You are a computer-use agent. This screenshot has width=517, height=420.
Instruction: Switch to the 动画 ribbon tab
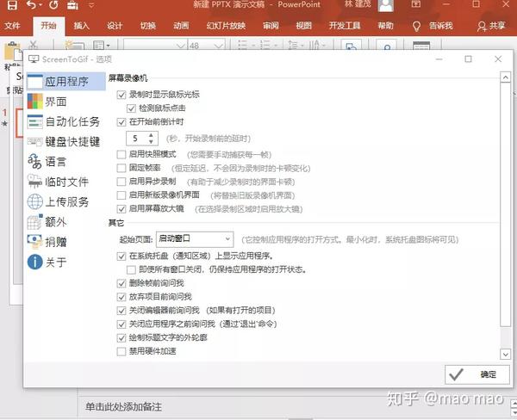pos(181,26)
